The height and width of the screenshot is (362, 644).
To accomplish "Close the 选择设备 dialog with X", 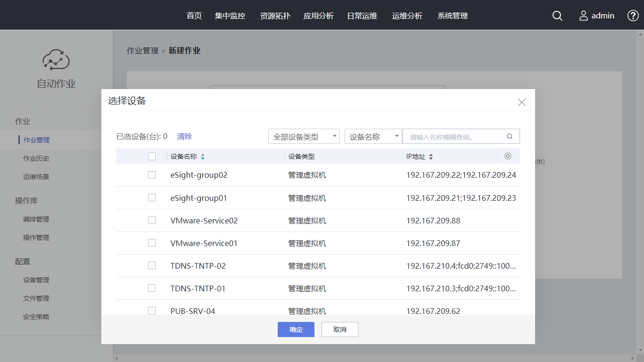I will pyautogui.click(x=521, y=102).
